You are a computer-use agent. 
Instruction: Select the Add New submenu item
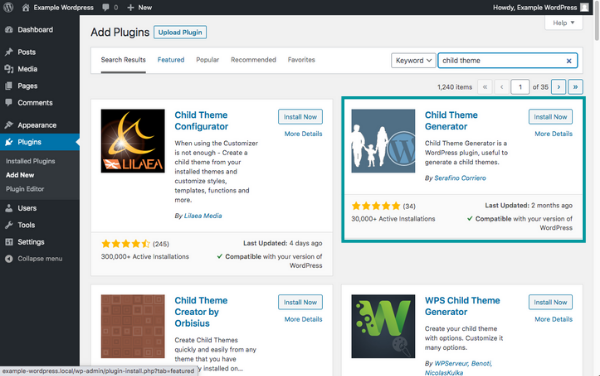click(20, 175)
